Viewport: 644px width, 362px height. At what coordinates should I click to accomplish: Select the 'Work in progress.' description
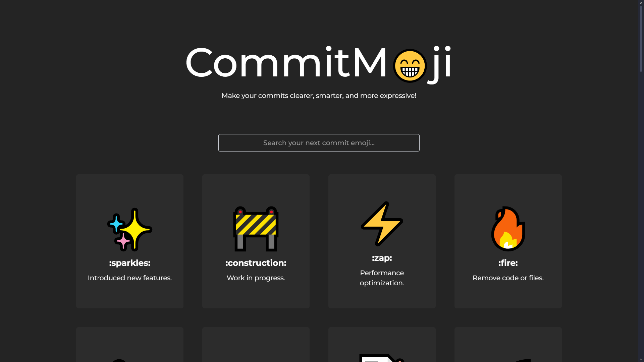[x=256, y=278]
